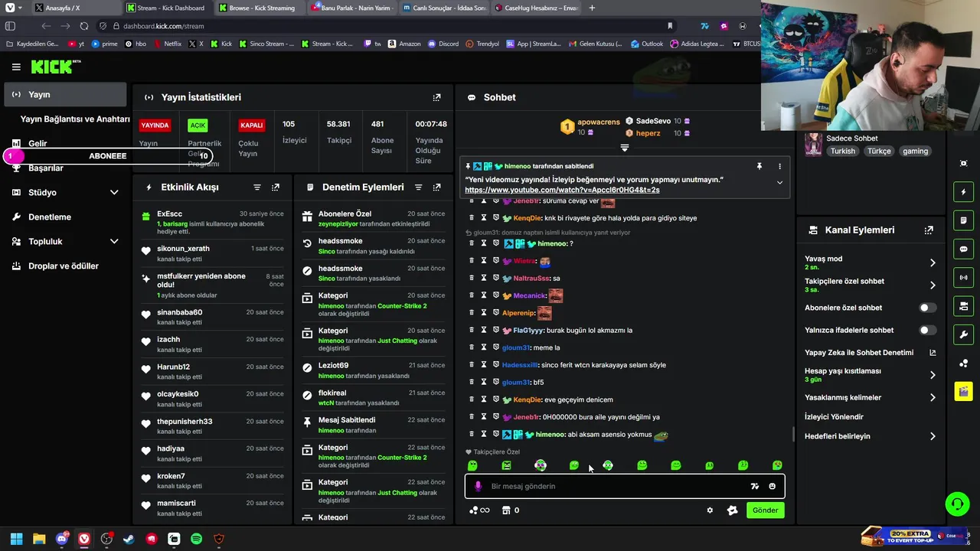
Task: Click the broadcast signal icon in right sidebar
Action: coord(963,277)
